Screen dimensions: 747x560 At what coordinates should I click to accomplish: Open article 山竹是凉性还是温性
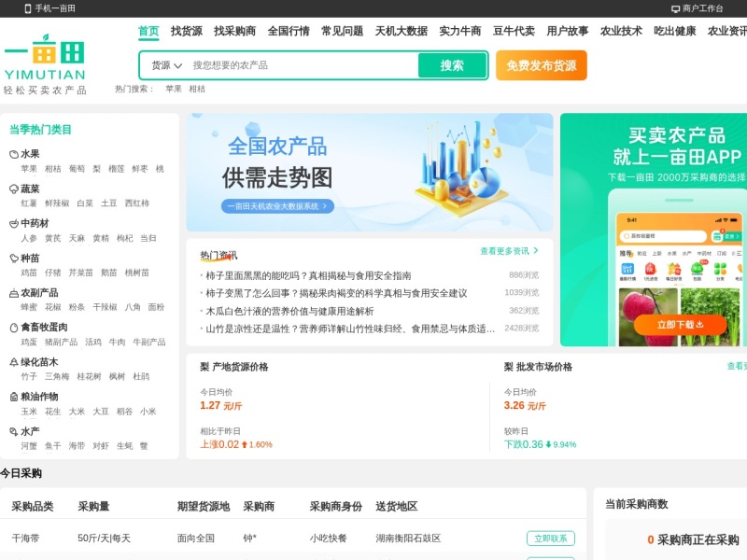pos(350,329)
